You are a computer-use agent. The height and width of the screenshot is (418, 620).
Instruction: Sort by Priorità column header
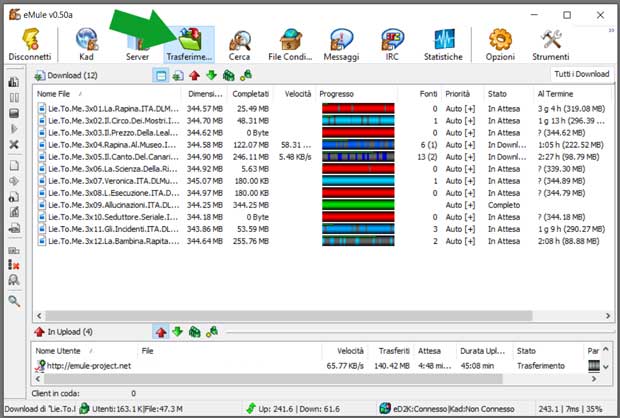(463, 94)
